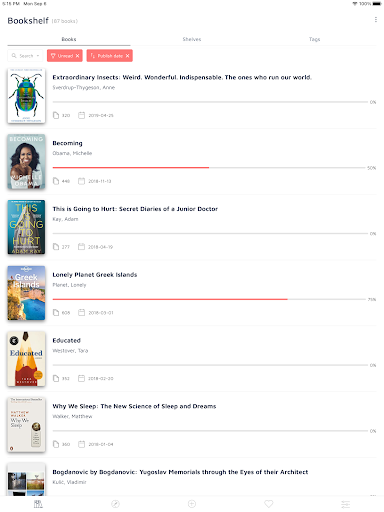The width and height of the screenshot is (384, 512).
Task: Expand the Search dropdown arrow
Action: pyautogui.click(x=38, y=56)
